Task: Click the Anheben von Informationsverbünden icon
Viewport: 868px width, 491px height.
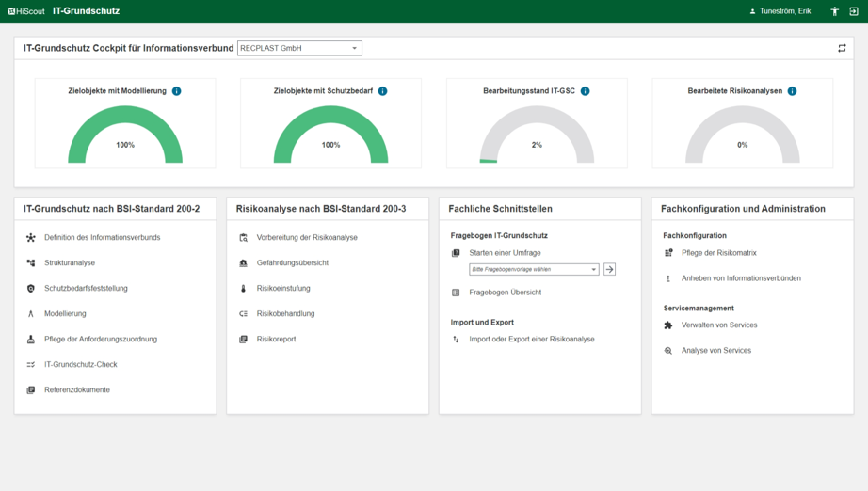Action: click(x=668, y=278)
